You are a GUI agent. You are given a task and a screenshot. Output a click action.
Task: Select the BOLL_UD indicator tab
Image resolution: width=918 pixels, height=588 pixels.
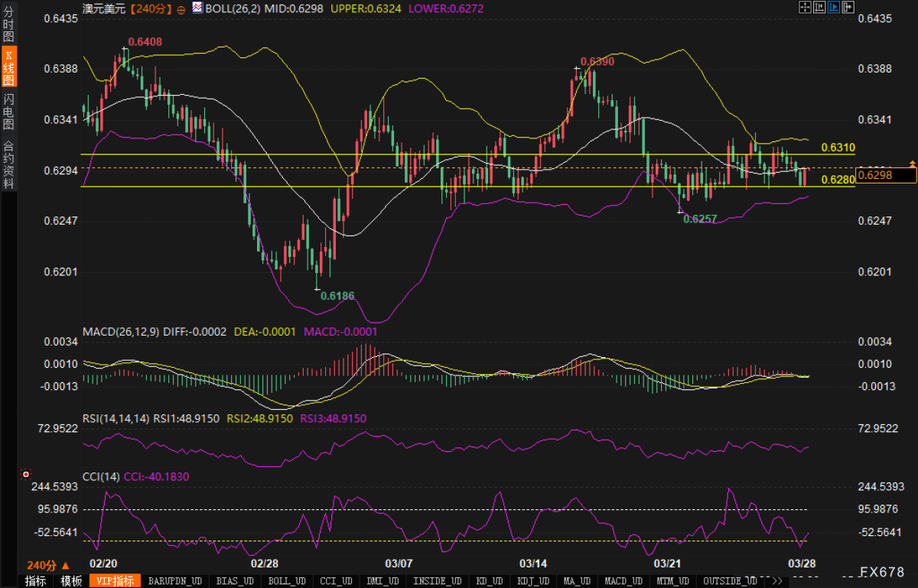[287, 581]
